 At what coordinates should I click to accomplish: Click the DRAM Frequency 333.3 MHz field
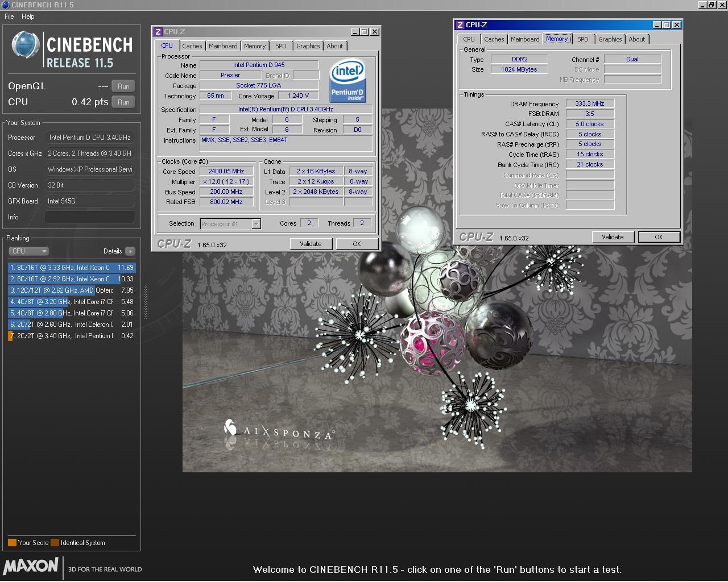click(590, 104)
